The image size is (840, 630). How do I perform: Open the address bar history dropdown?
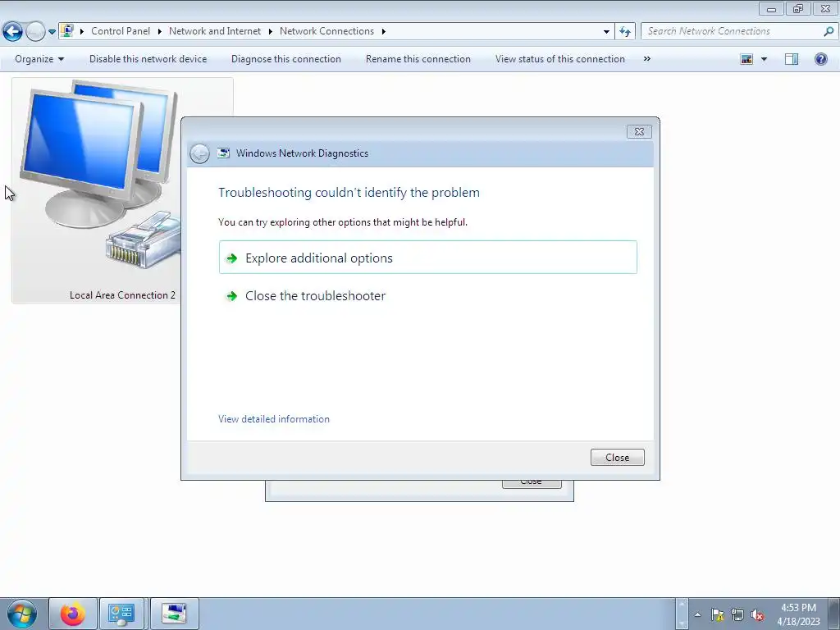(x=606, y=32)
